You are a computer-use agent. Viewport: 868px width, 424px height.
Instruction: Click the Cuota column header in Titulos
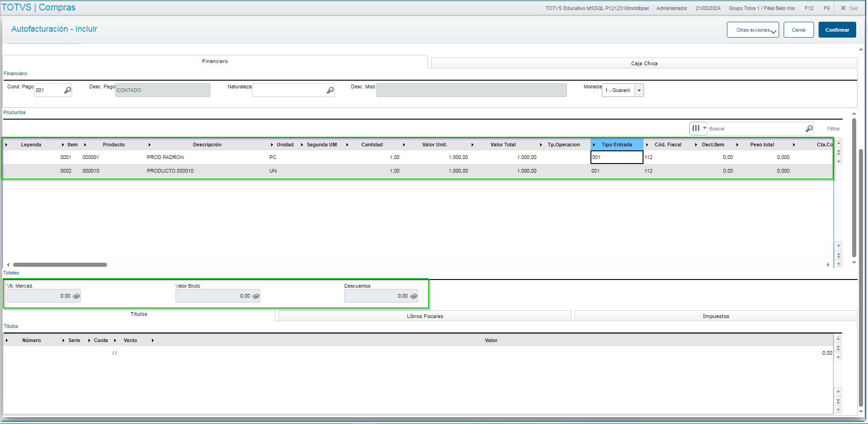click(x=101, y=340)
